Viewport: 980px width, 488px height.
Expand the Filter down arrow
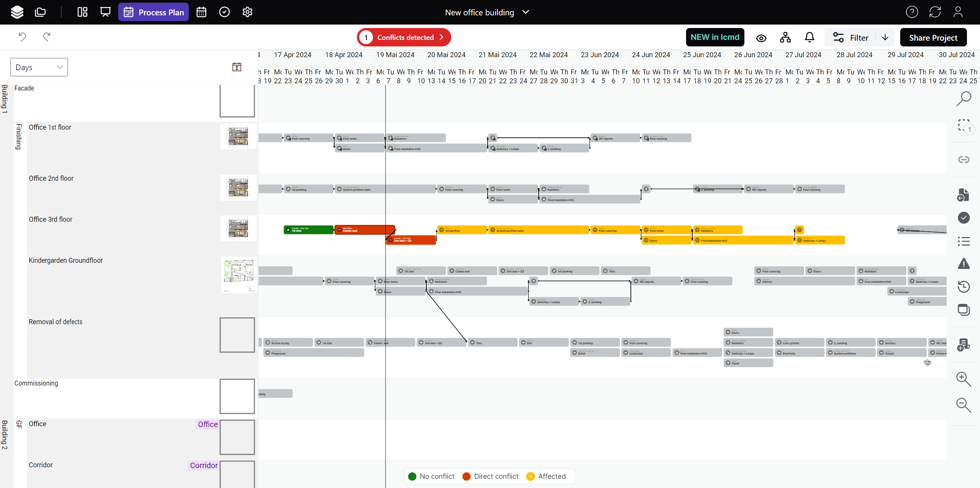pos(885,38)
